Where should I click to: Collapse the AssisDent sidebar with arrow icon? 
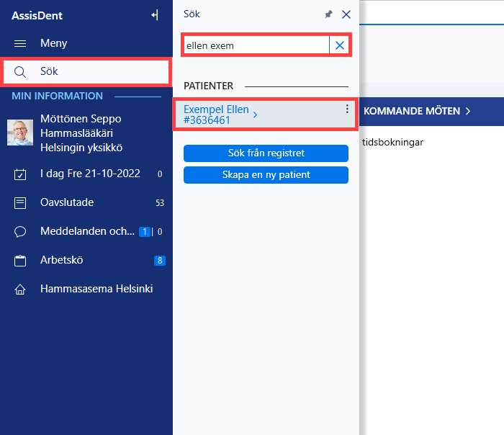click(155, 15)
